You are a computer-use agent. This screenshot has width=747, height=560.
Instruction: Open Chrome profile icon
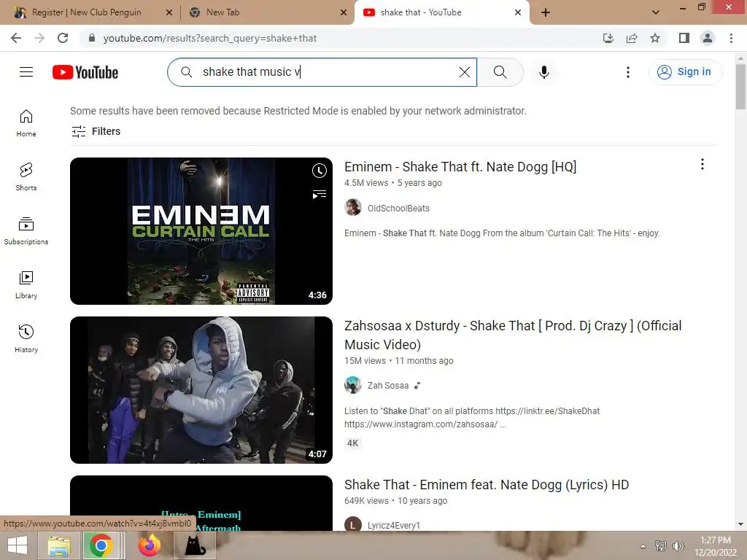[708, 38]
